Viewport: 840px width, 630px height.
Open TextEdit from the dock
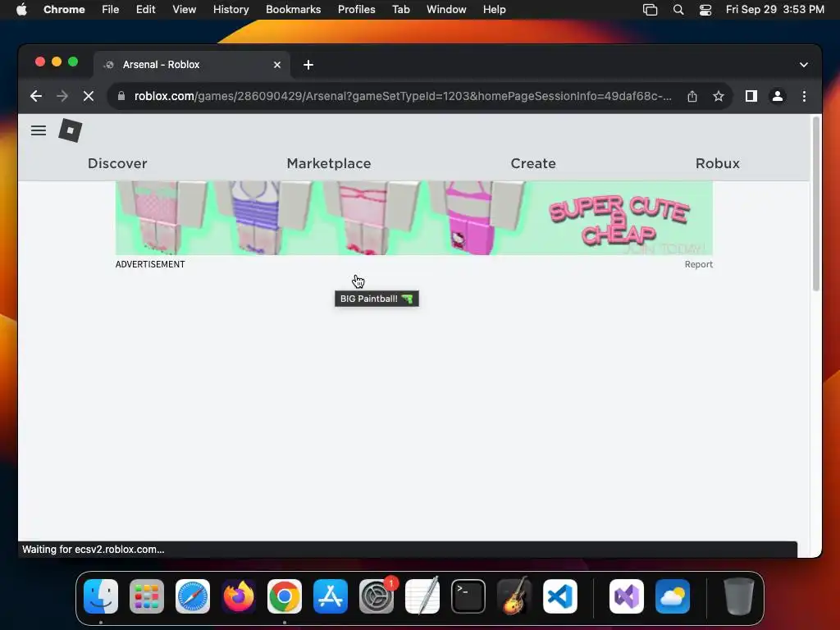tap(422, 596)
